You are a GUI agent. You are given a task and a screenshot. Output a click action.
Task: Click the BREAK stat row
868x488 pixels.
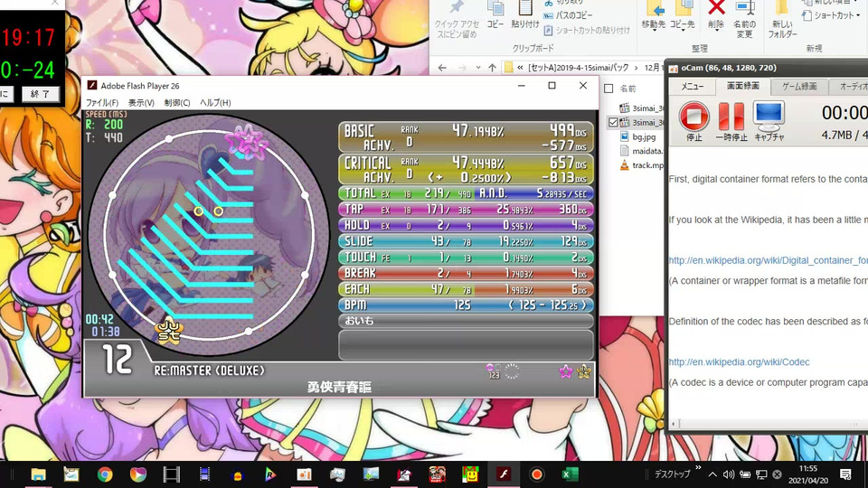[466, 273]
